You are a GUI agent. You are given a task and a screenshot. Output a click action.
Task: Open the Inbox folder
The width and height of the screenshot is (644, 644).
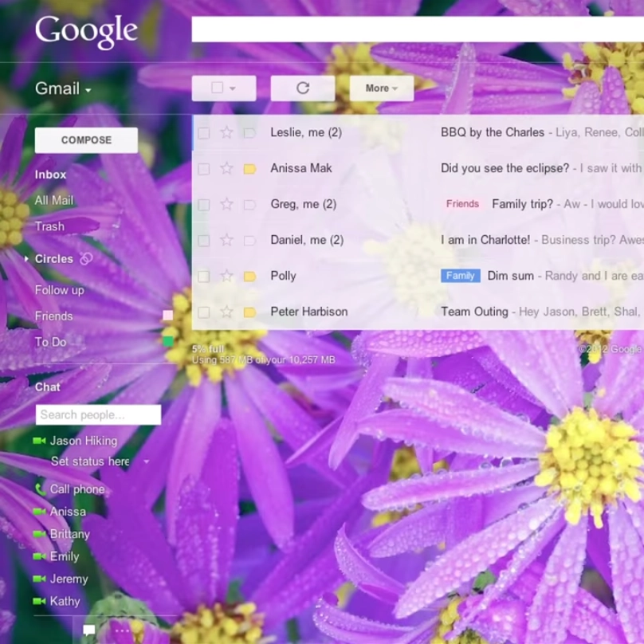[x=50, y=175]
